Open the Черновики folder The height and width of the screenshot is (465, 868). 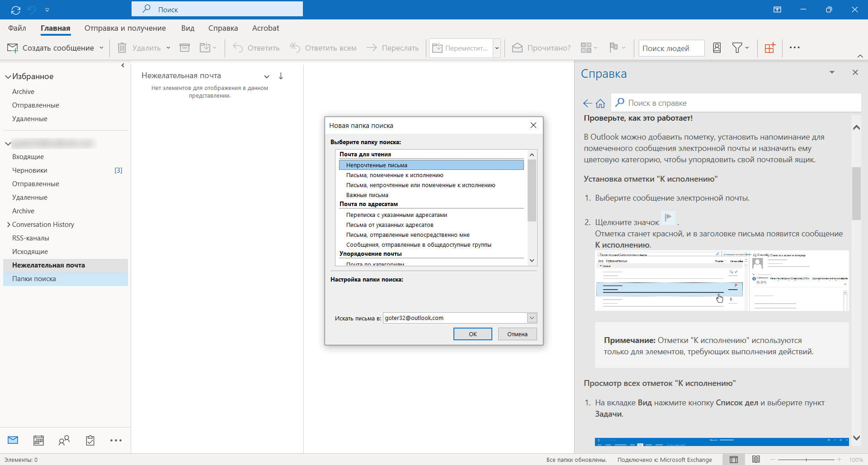[30, 170]
